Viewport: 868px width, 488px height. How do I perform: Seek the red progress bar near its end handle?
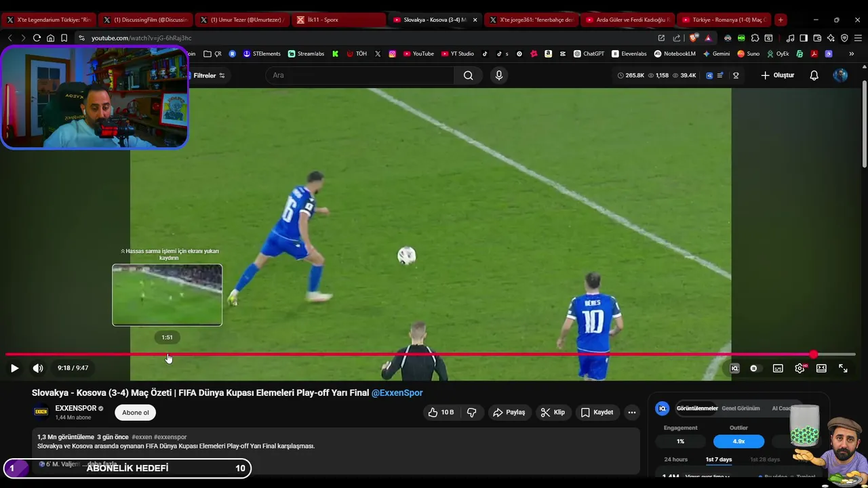[813, 354]
